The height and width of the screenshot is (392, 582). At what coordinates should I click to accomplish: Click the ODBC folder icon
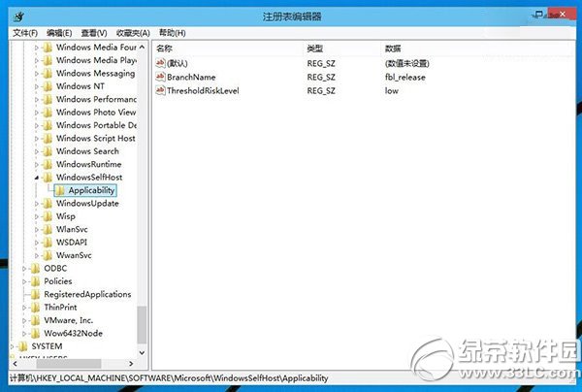(35, 269)
